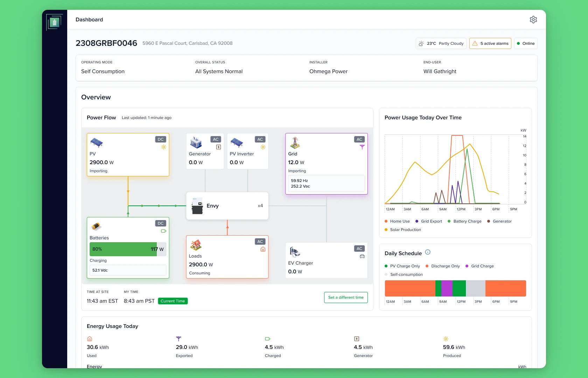Viewport: 588px width, 378px height.
Task: Click 11:43 am EST site time
Action: (x=102, y=301)
